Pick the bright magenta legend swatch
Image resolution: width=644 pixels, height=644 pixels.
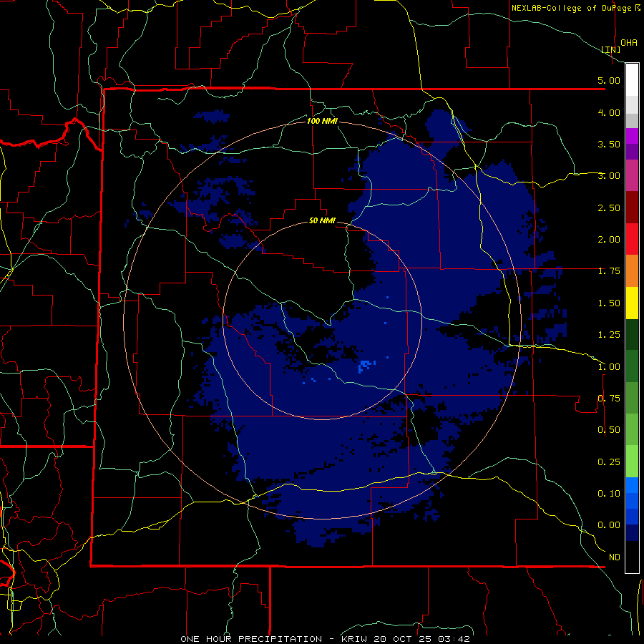click(632, 136)
